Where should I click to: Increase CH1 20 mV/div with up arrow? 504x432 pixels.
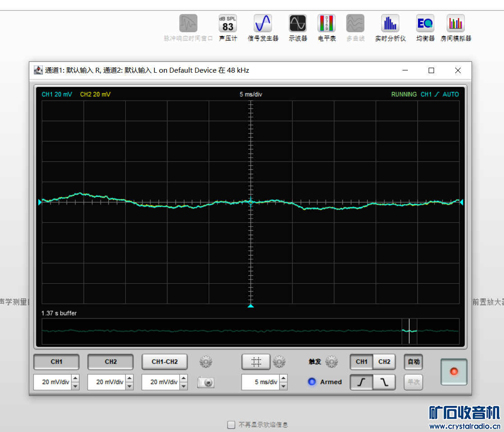pyautogui.click(x=75, y=379)
